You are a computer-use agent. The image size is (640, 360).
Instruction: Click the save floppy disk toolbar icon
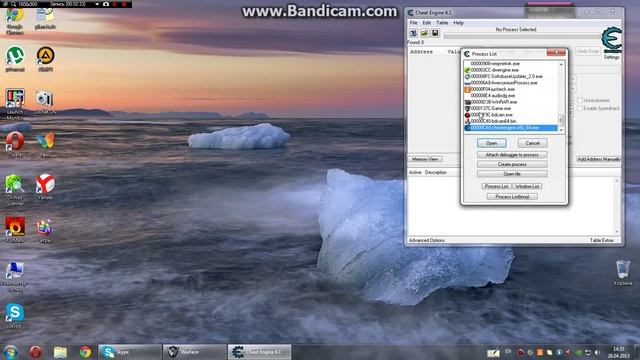click(435, 33)
